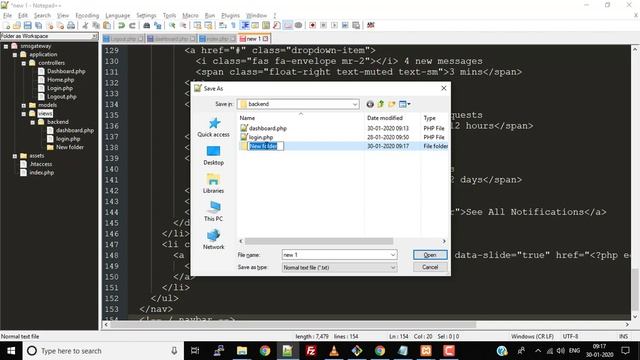Open the File menu
Image resolution: width=640 pixels, height=360 pixels.
pyautogui.click(x=8, y=16)
